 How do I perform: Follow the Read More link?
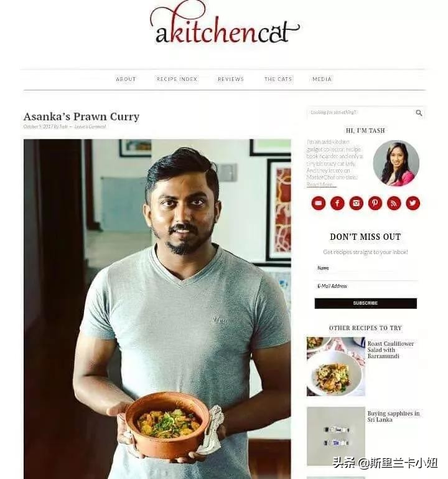click(321, 184)
